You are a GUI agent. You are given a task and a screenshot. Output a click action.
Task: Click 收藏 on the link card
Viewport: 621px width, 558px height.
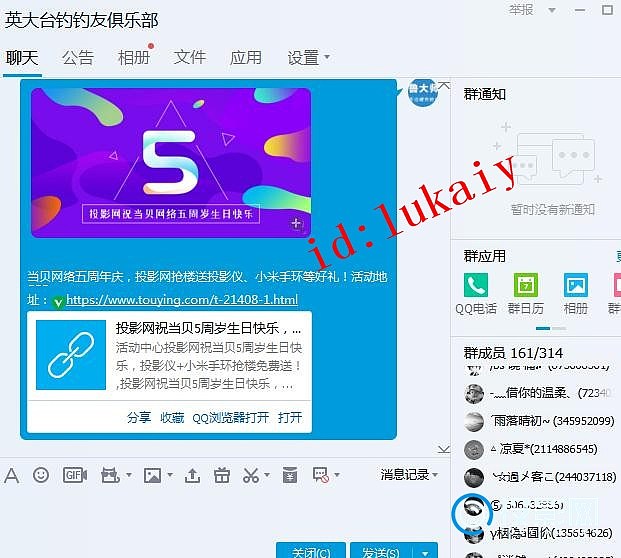click(x=172, y=417)
